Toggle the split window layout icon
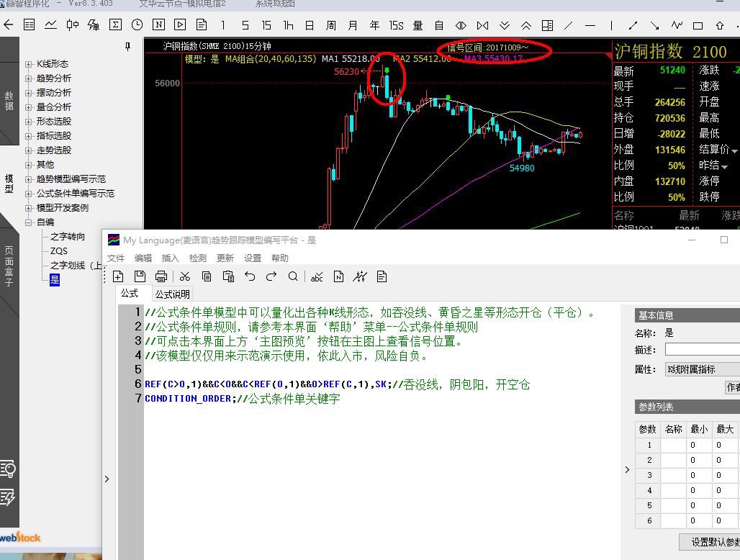Screen dimensions: 740x560 pyautogui.click(x=548, y=25)
